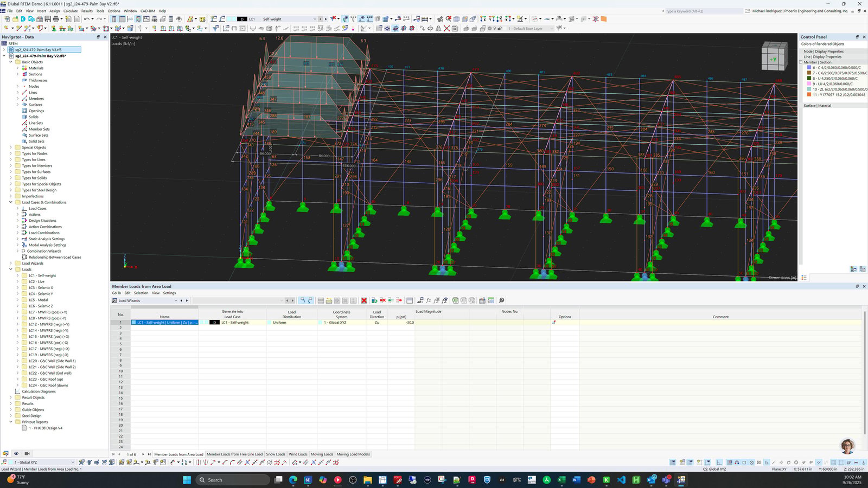Click the Materials icon in the Navigator tree

pyautogui.click(x=24, y=68)
